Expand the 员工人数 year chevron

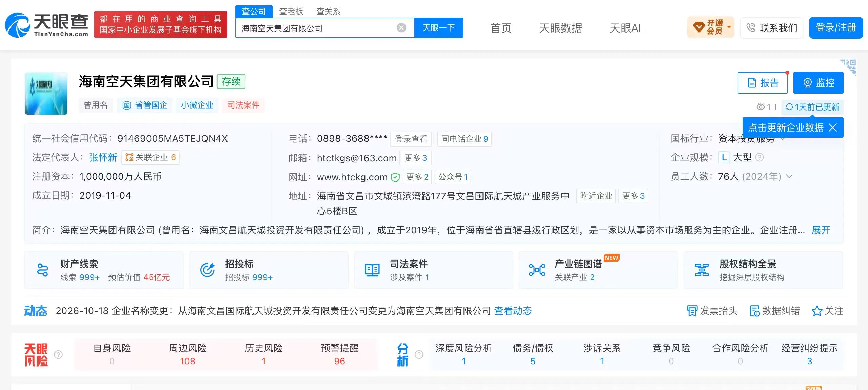789,176
